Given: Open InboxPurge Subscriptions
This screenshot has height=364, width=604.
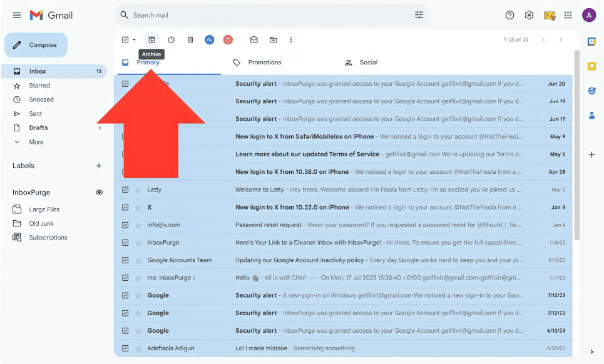Looking at the screenshot, I should (48, 238).
